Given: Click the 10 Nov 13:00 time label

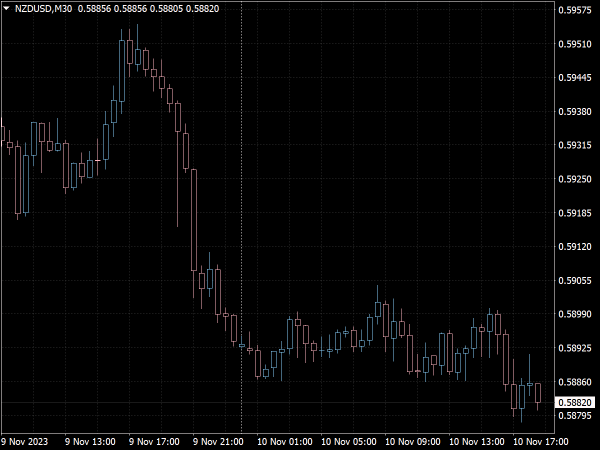Looking at the screenshot, I should (476, 442).
